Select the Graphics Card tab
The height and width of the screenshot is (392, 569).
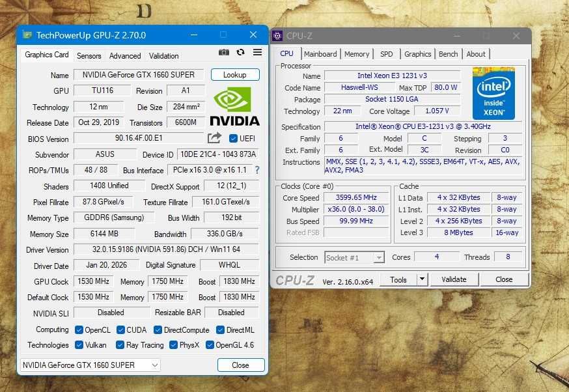(x=46, y=55)
